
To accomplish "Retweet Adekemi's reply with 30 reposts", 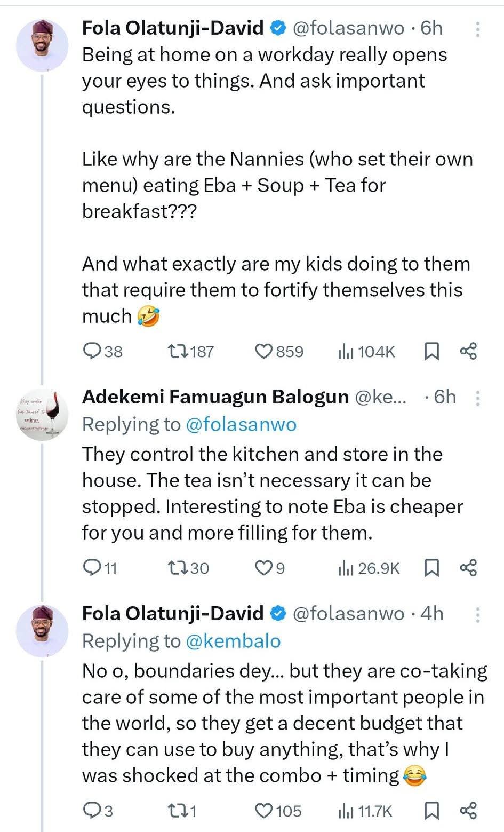I will pyautogui.click(x=178, y=567).
